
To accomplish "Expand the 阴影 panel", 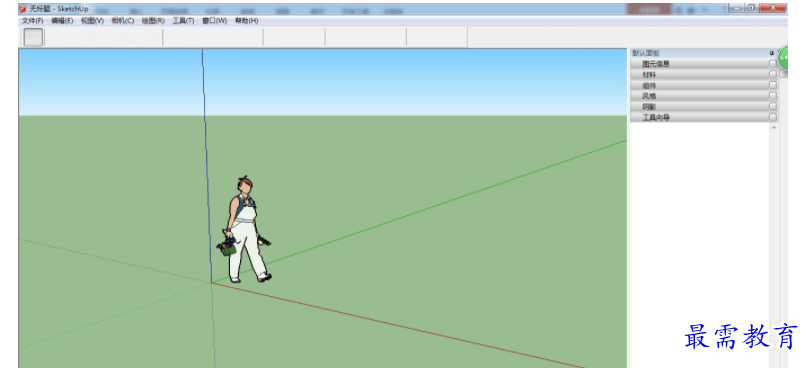I will [704, 107].
